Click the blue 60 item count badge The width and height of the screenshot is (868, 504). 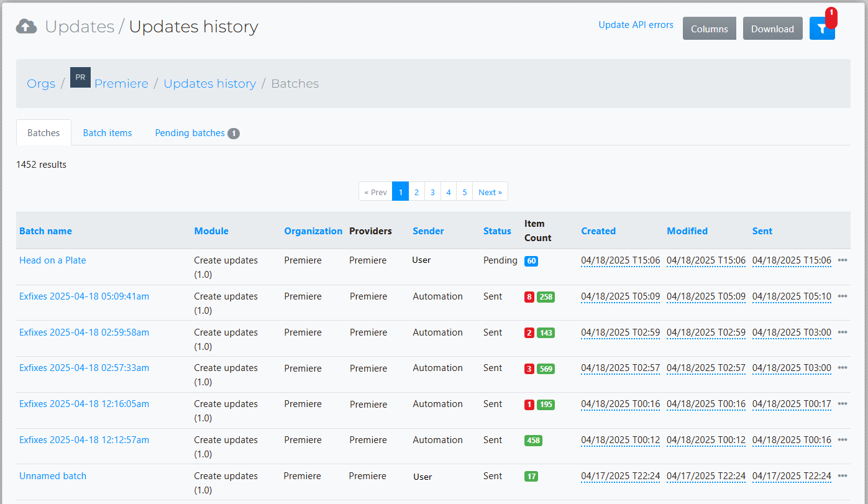(x=531, y=261)
